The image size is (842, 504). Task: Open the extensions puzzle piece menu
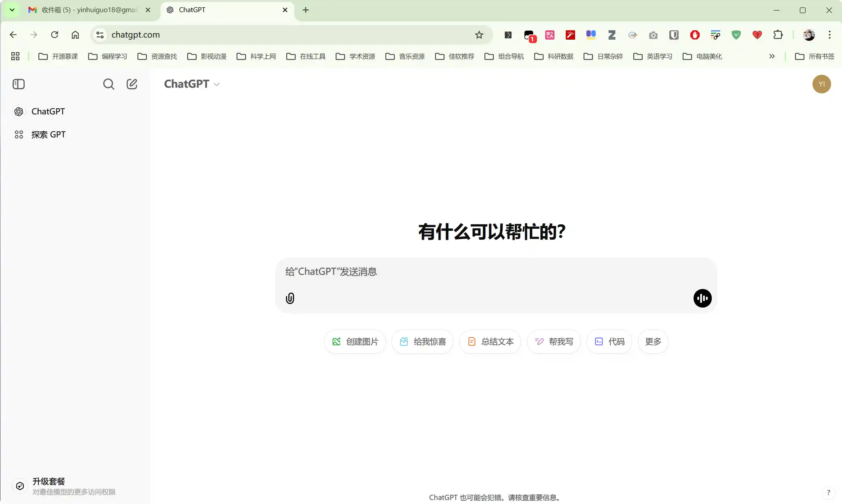778,35
